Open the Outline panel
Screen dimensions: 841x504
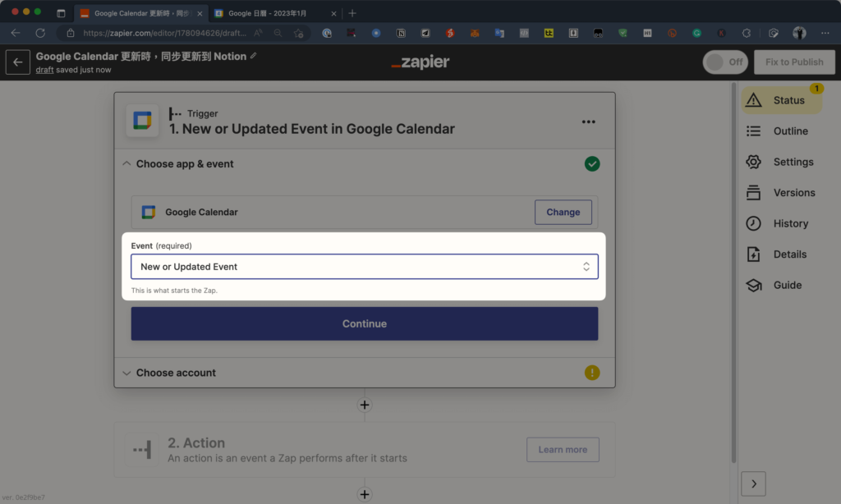(x=777, y=131)
